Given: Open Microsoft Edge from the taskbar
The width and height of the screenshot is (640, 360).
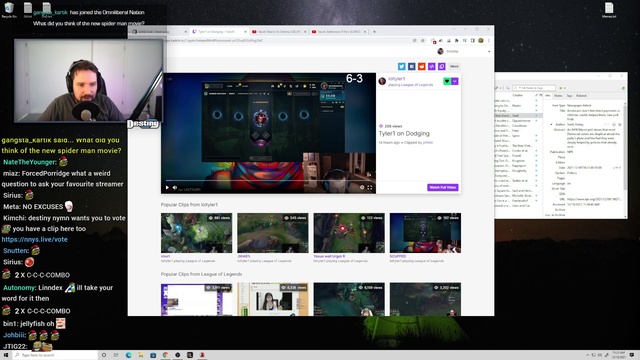Looking at the screenshot, I should 129,355.
